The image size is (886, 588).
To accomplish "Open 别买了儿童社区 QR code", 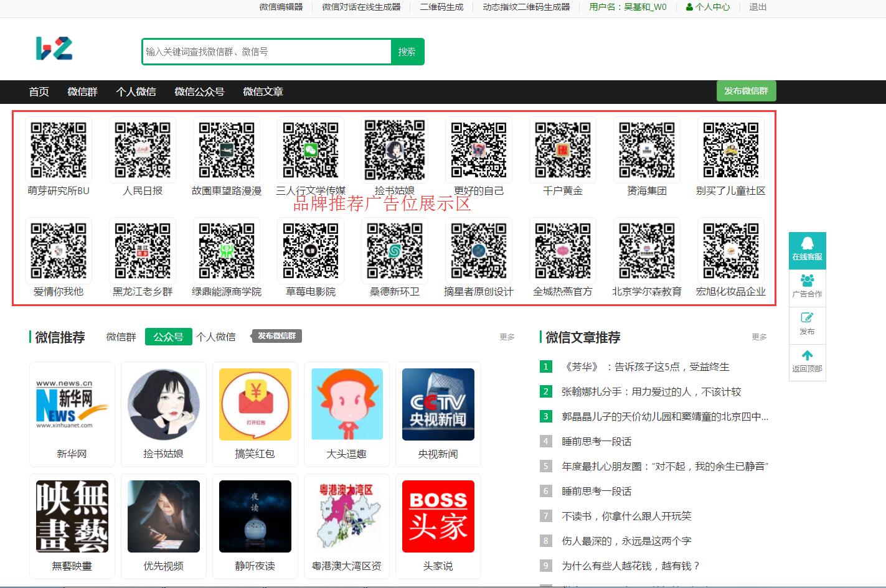I will (x=731, y=150).
